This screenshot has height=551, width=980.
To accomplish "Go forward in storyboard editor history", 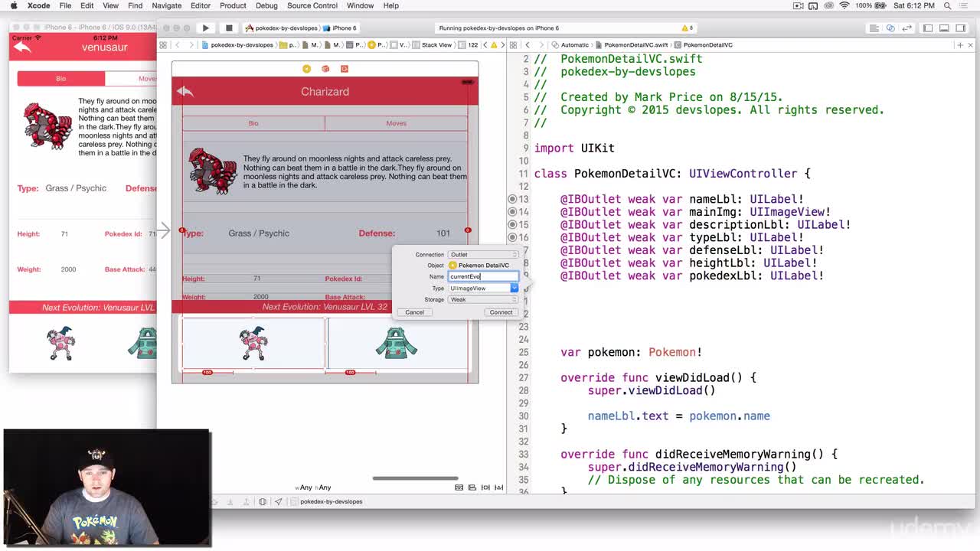I will 191,45.
